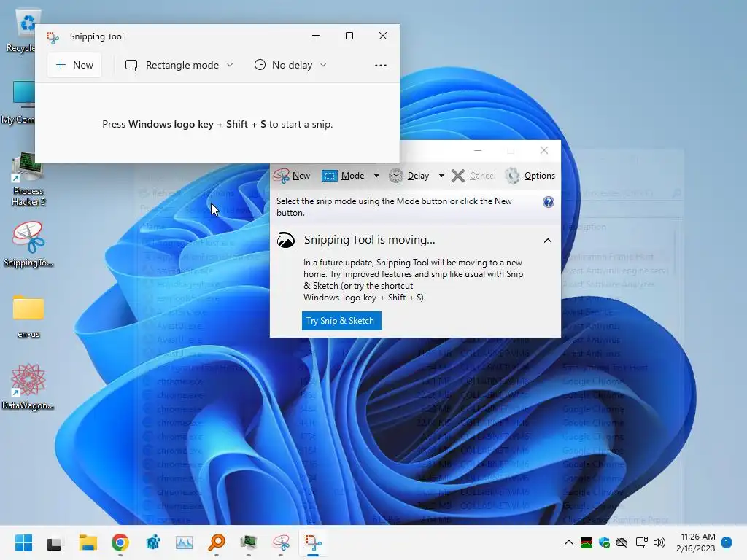Screen dimensions: 747x560
Task: Click the Delay button with clock icon
Action: coord(409,176)
